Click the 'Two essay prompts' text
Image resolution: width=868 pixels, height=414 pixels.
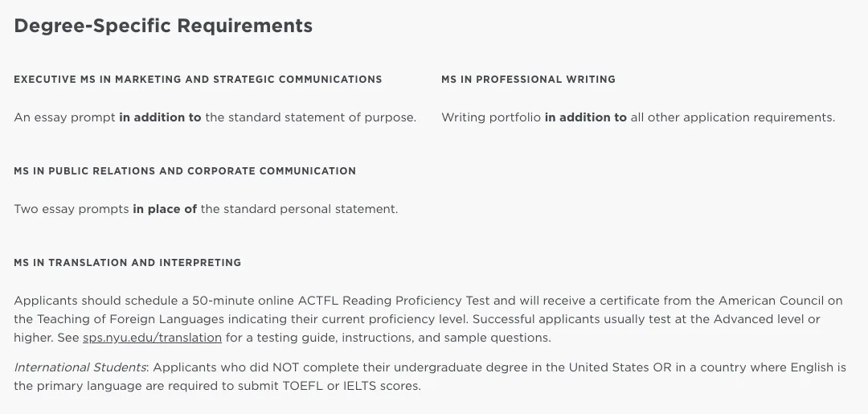tap(72, 209)
